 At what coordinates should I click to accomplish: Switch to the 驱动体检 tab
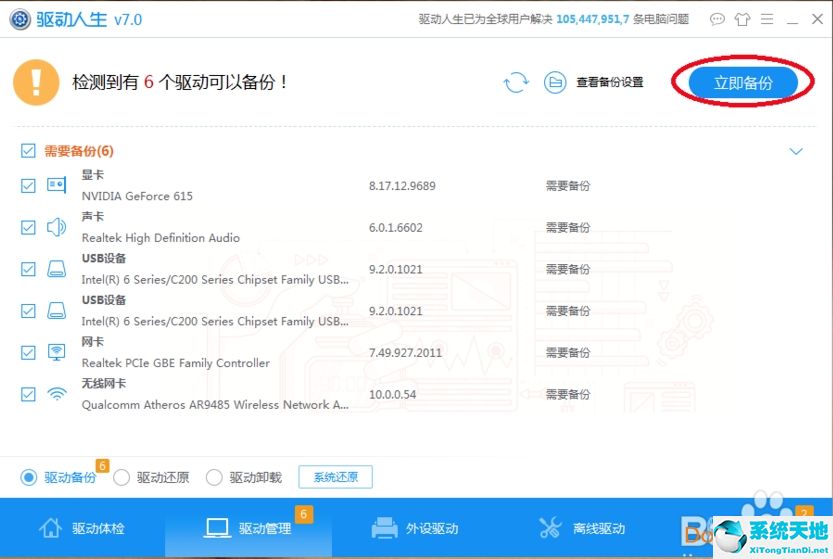[82, 528]
